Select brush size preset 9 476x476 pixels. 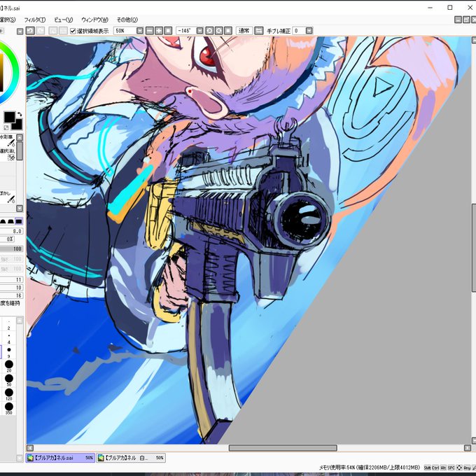coord(9,352)
